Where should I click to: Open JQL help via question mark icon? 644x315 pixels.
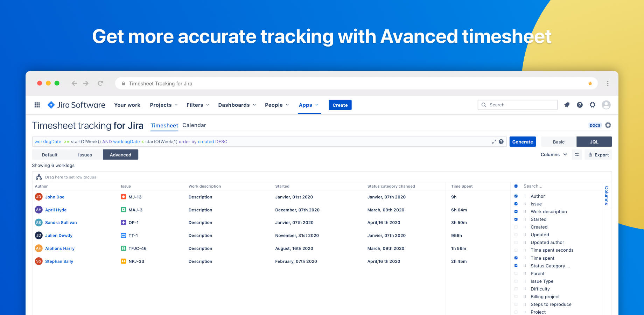point(501,141)
